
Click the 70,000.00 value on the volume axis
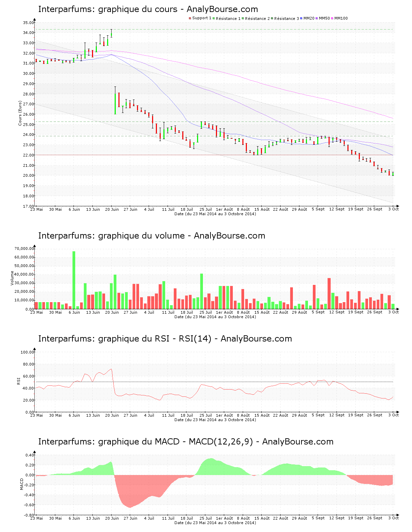tap(24, 248)
